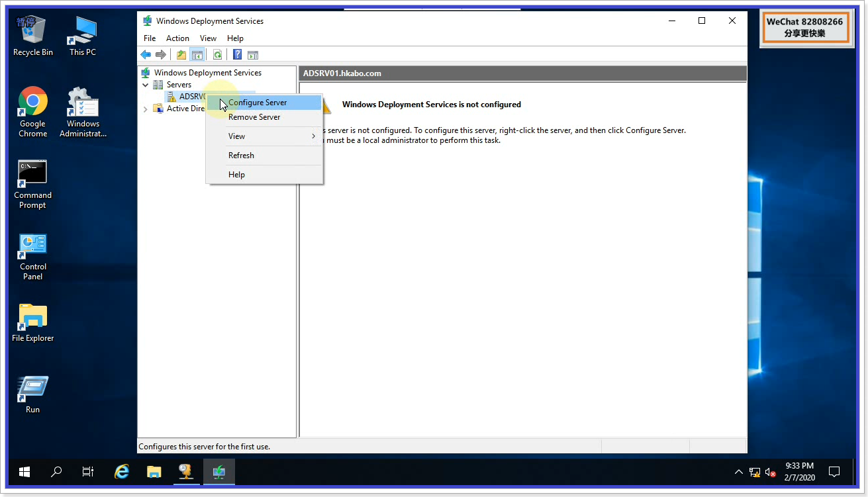Open Task View on the taskbar

click(87, 472)
